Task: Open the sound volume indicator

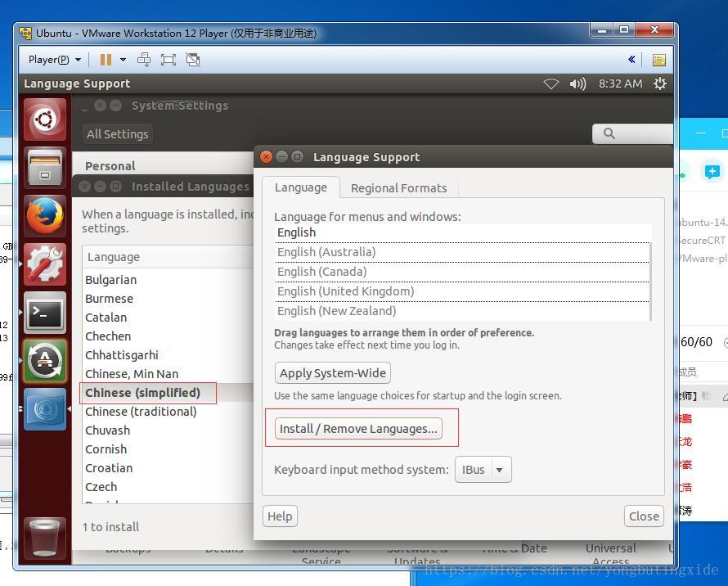Action: 578,83
